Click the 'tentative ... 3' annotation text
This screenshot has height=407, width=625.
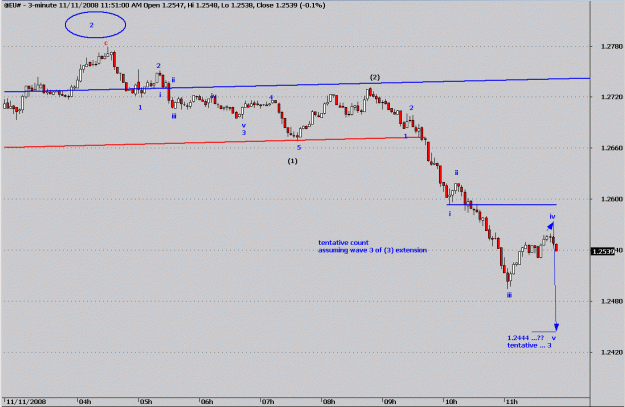point(529,345)
